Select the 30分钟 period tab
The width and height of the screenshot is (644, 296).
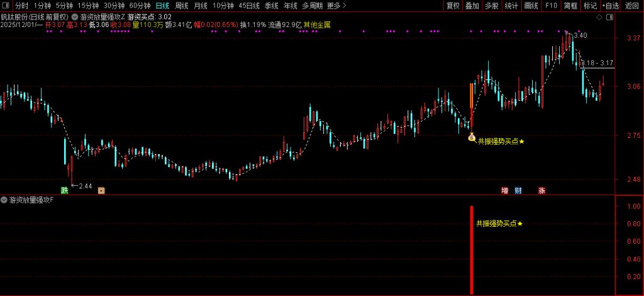114,6
